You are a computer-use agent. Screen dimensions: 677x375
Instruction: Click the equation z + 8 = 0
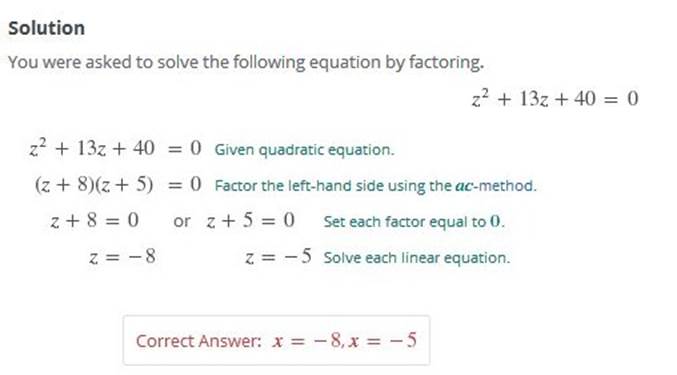click(x=95, y=221)
